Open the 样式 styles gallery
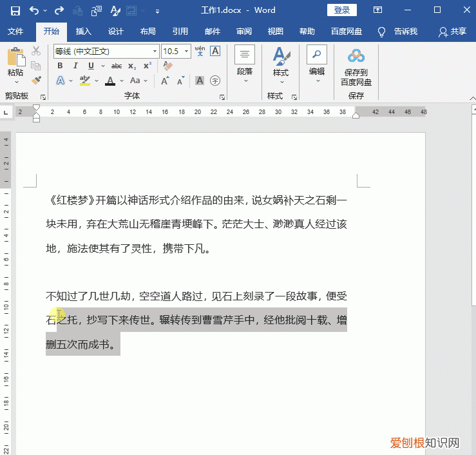Screen dimensions: 476x455 point(281,65)
